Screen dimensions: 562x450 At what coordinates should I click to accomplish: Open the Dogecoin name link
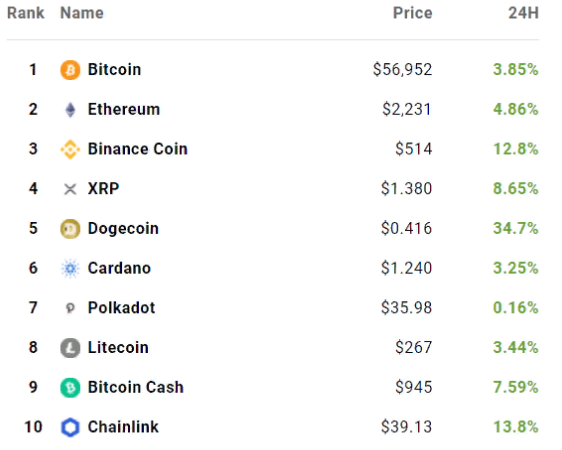tap(123, 229)
